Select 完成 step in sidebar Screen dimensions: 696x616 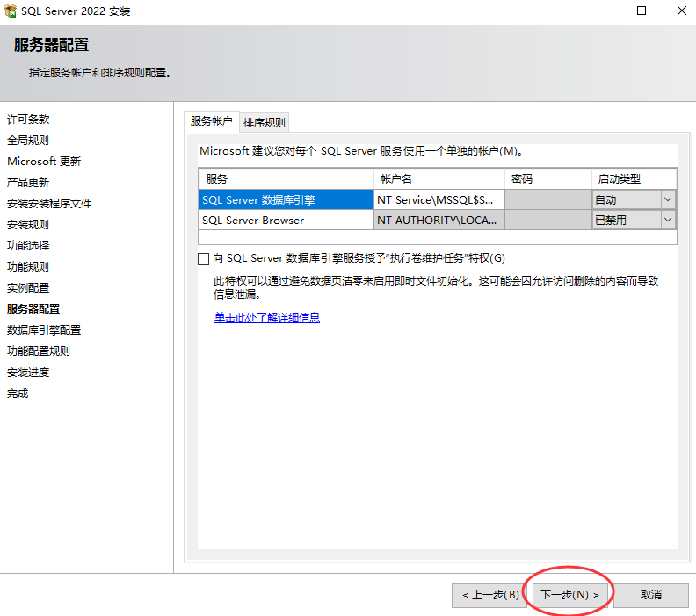(18, 393)
